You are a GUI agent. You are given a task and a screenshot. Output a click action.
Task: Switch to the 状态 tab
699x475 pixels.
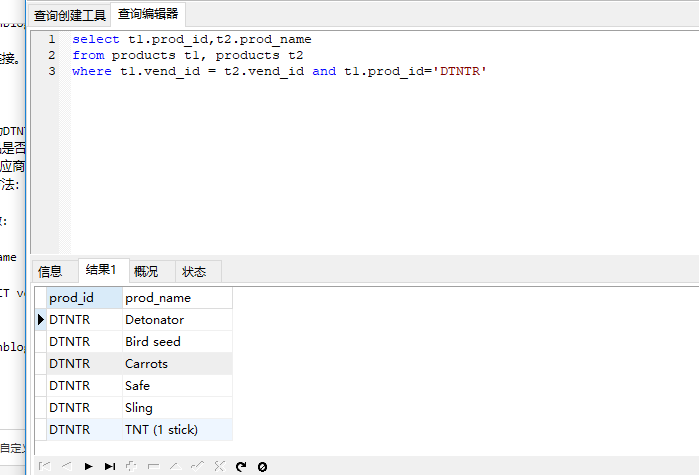click(x=194, y=271)
